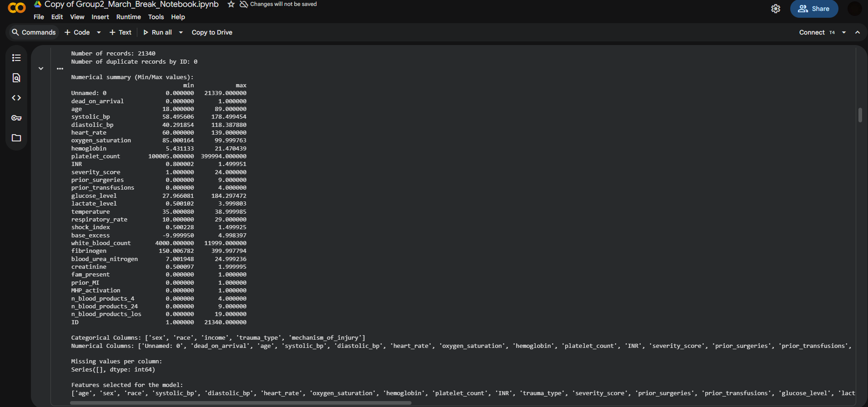Open the Secrets key icon
The width and height of the screenshot is (868, 407).
[16, 118]
